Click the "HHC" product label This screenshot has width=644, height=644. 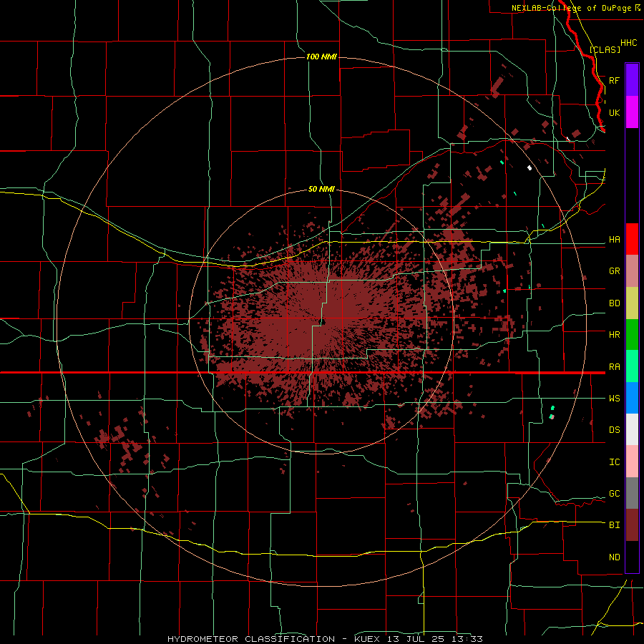pyautogui.click(x=628, y=43)
